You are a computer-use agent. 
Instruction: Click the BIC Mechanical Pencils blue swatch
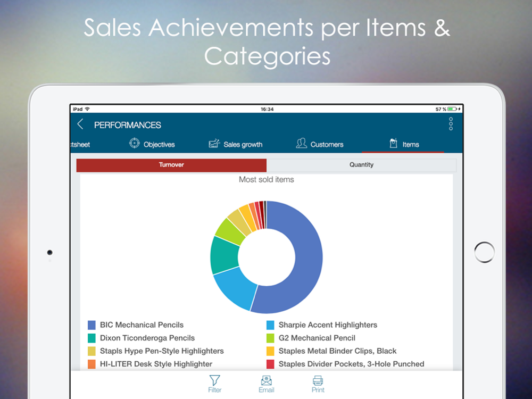pos(92,325)
